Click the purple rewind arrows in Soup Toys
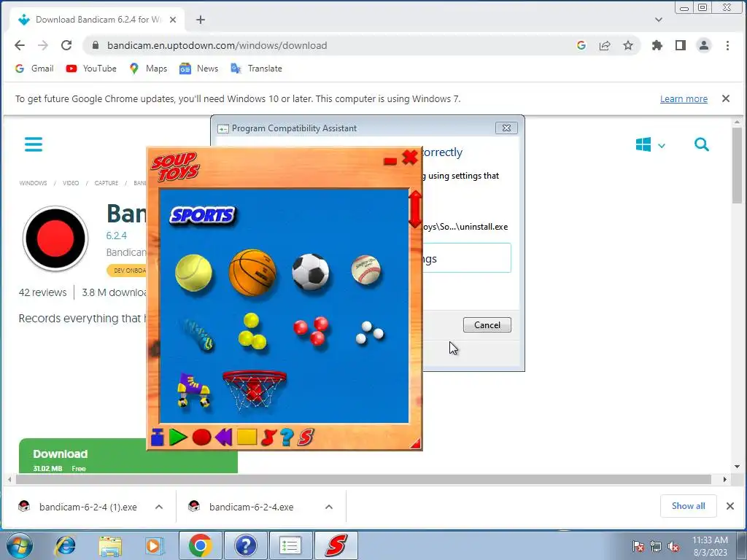 click(223, 437)
